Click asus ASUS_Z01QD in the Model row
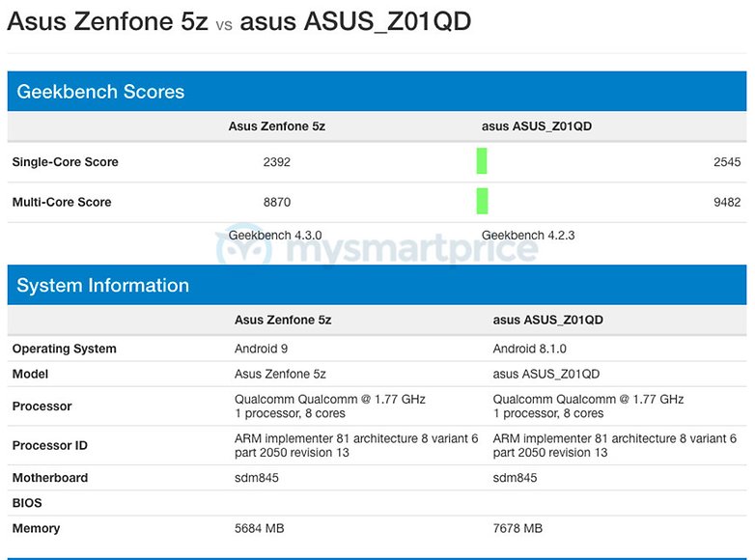Screen dimensions: 755x560 [x=546, y=374]
